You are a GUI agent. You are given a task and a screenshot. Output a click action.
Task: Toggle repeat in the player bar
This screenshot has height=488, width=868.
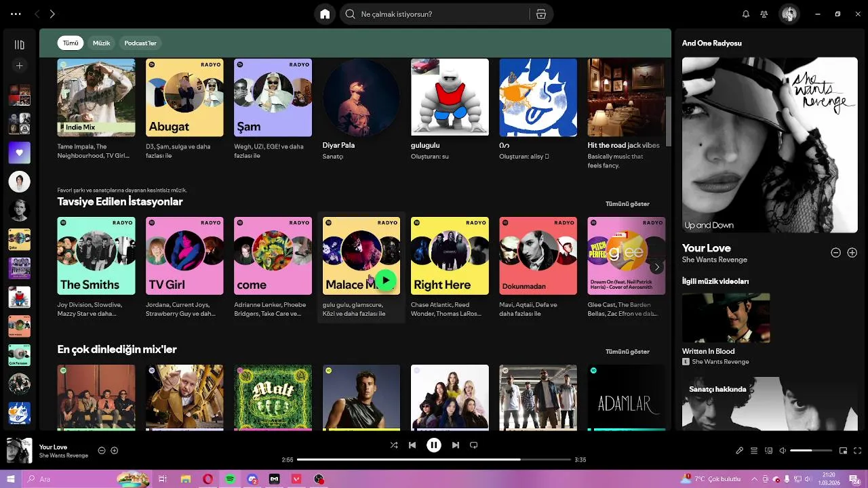(x=474, y=445)
